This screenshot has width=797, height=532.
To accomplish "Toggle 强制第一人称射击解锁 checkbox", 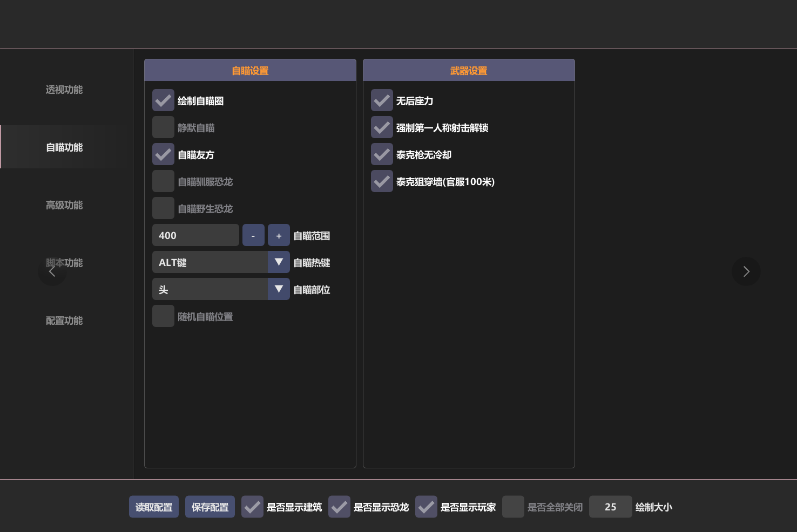I will [382, 127].
